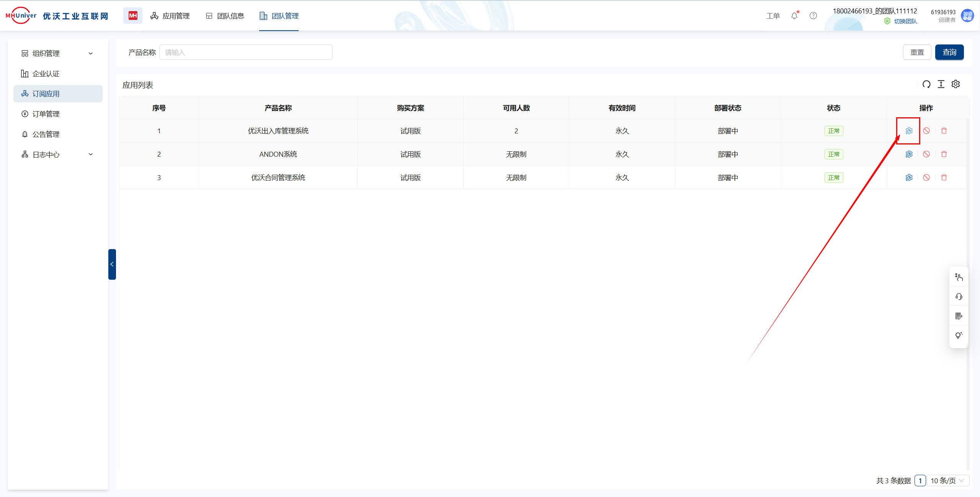This screenshot has height=497, width=980.
Task: Click the 重置 button
Action: [917, 52]
